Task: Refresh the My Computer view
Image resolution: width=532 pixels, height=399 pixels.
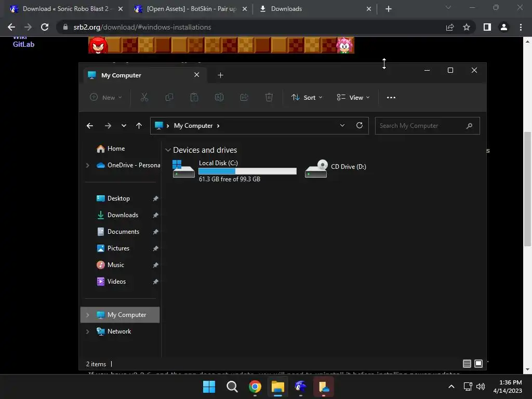Action: click(360, 126)
